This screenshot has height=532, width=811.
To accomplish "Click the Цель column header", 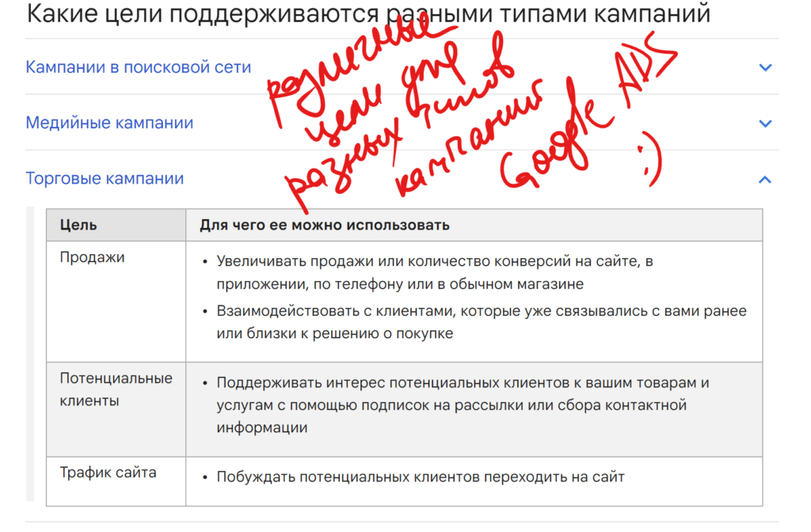I will coord(116,225).
